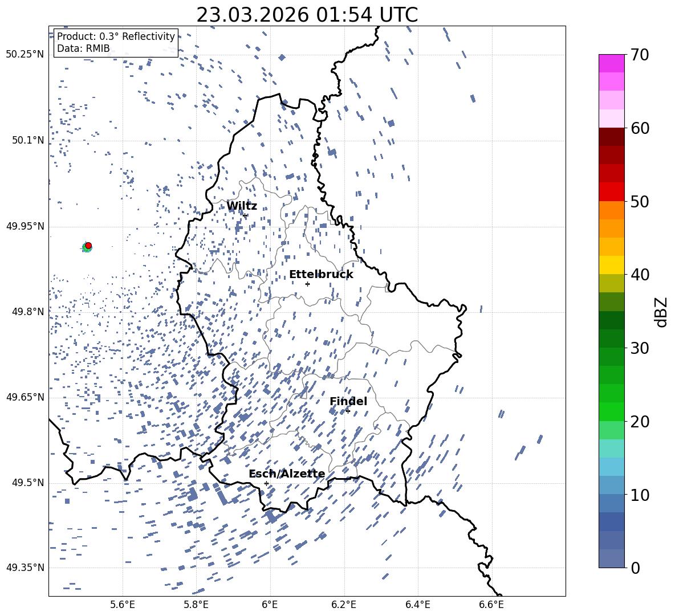Click the Data: RMIB text line
The width and height of the screenshot is (675, 616).
(x=83, y=48)
